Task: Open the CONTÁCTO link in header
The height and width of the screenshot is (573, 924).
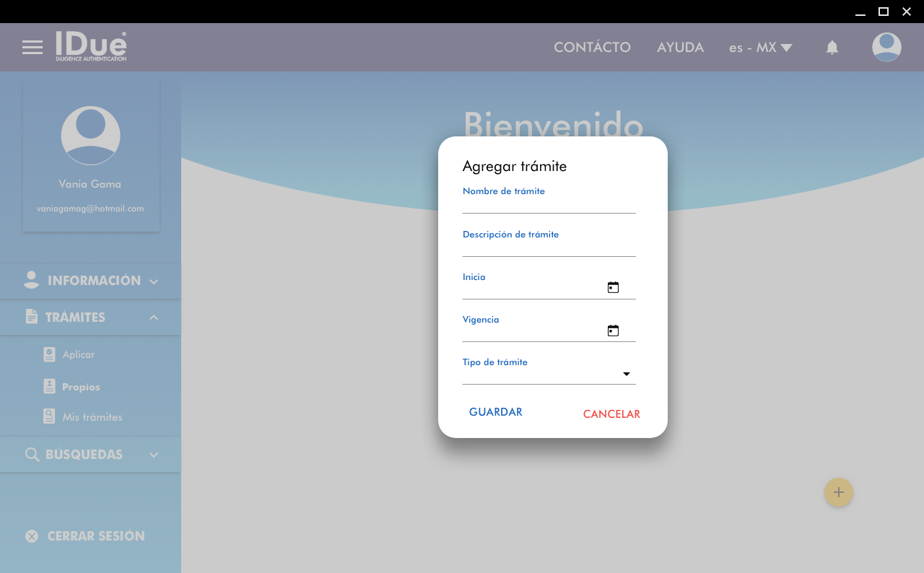Action: (x=592, y=48)
